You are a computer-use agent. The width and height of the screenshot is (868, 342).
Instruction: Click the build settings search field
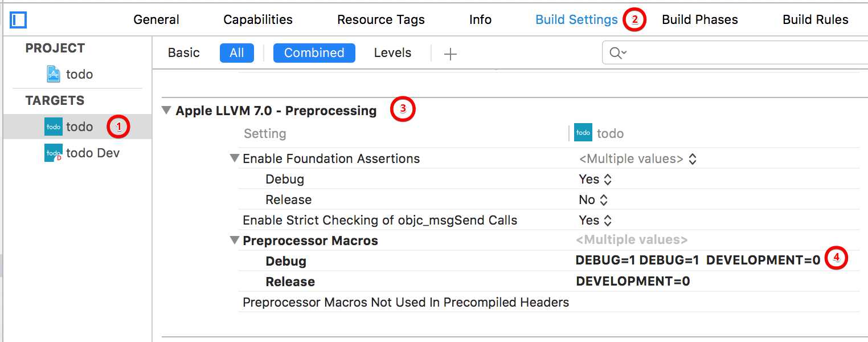pos(735,53)
